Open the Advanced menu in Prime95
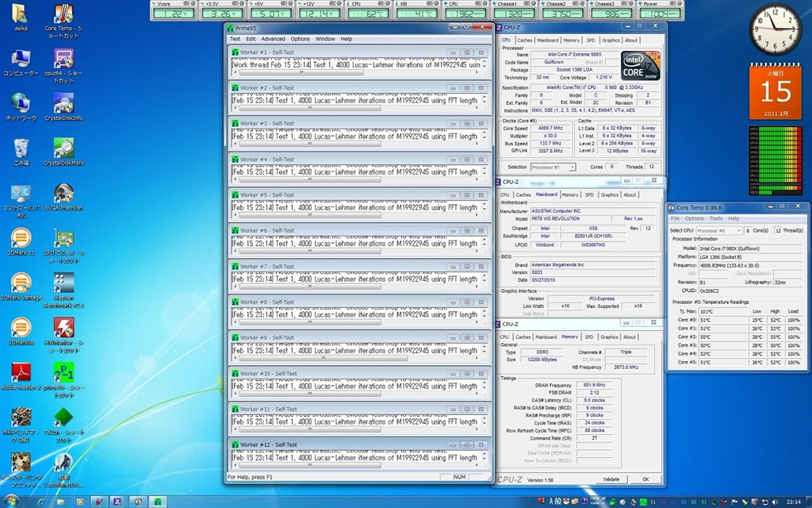 coord(273,39)
